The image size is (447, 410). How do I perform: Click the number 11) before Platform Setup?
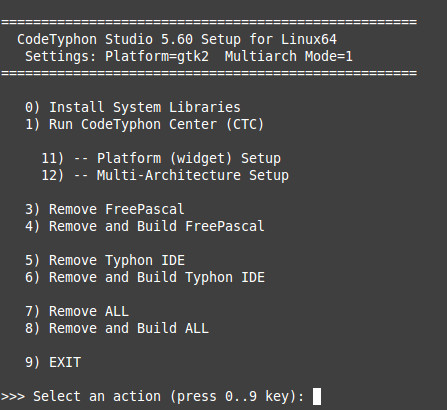click(x=52, y=158)
